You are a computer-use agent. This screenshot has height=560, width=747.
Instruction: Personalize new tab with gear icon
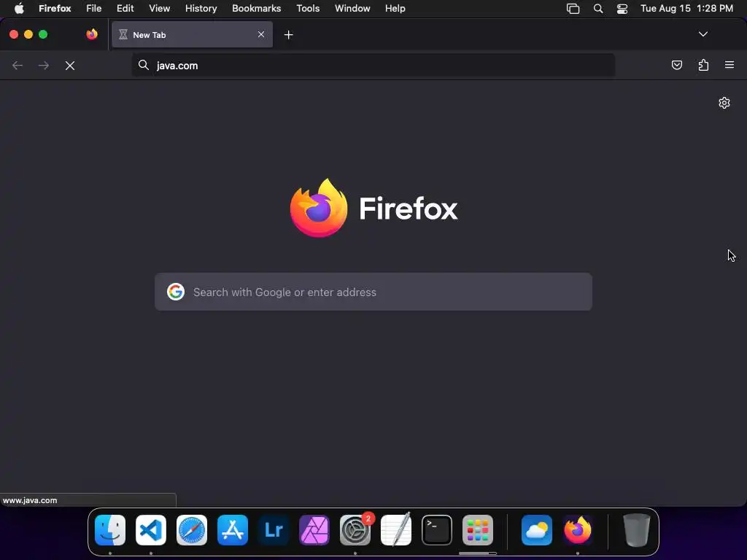coord(724,103)
